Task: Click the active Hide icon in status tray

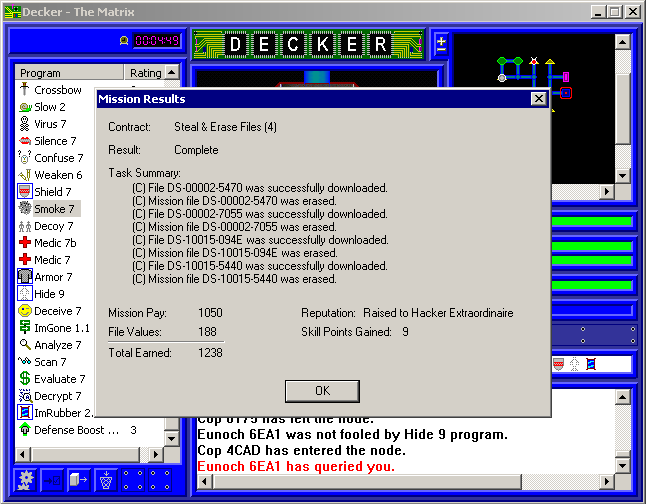Action: [x=574, y=364]
